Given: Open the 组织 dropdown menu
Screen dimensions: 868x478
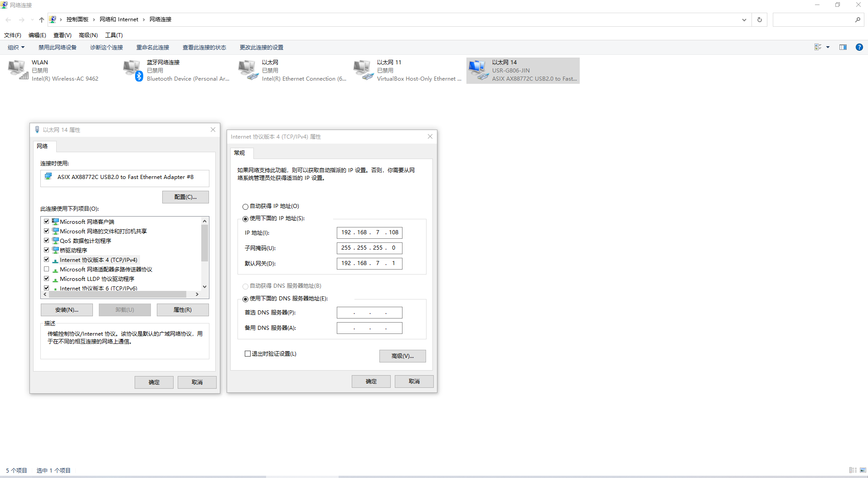Looking at the screenshot, I should 16,48.
